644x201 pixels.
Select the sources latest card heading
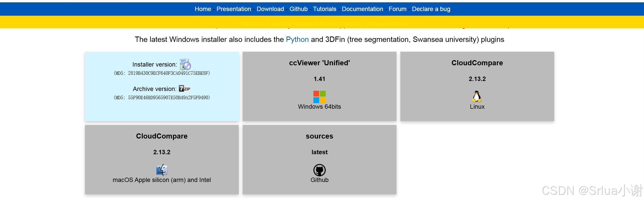319,136
